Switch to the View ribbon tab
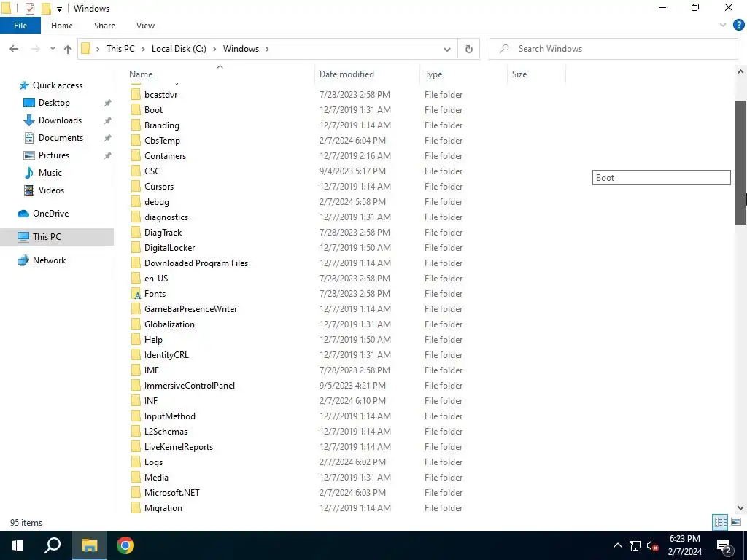 [145, 26]
